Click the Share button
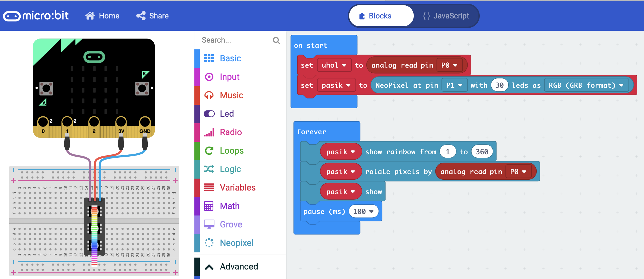The height and width of the screenshot is (279, 644). (x=153, y=16)
